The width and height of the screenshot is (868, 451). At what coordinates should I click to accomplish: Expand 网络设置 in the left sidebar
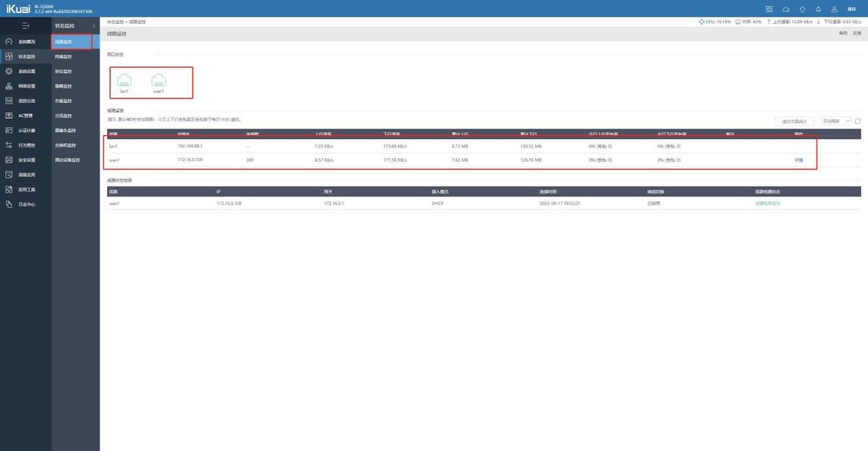[26, 86]
